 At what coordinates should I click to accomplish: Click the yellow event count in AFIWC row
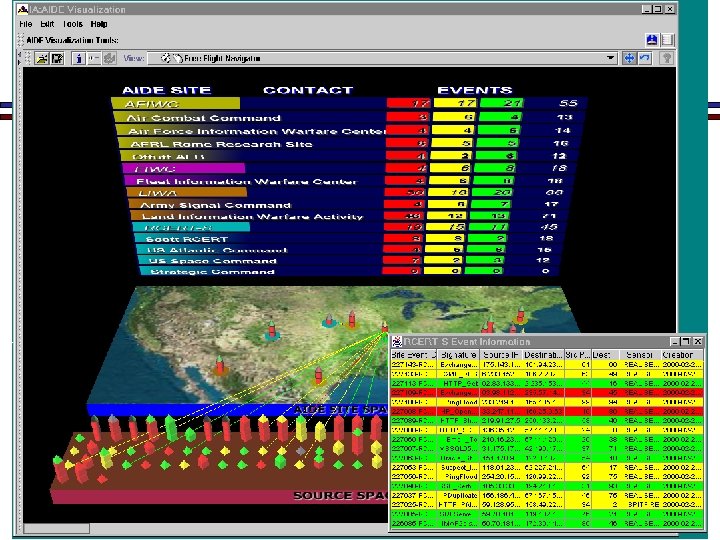[456, 103]
